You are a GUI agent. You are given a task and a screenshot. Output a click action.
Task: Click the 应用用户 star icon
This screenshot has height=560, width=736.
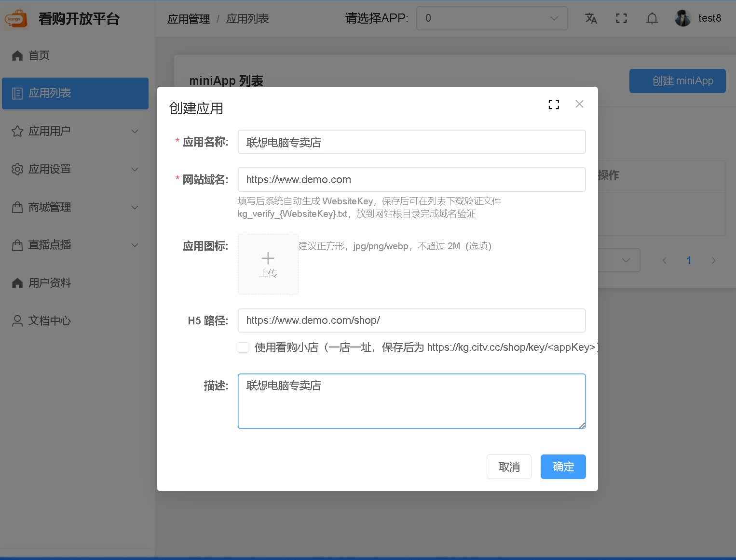click(17, 131)
